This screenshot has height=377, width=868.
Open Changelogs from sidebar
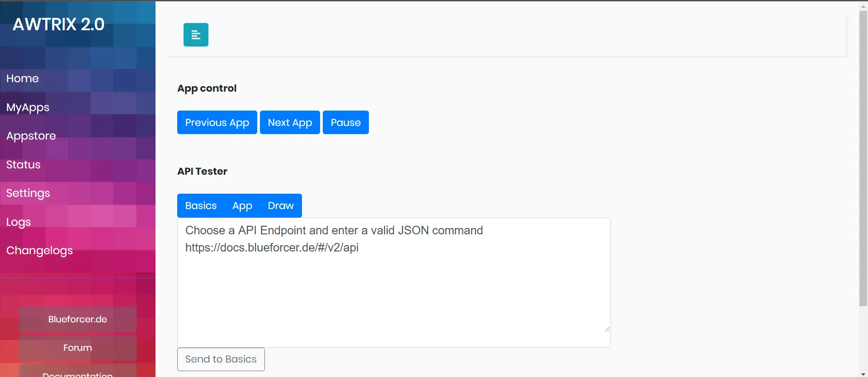(x=39, y=251)
